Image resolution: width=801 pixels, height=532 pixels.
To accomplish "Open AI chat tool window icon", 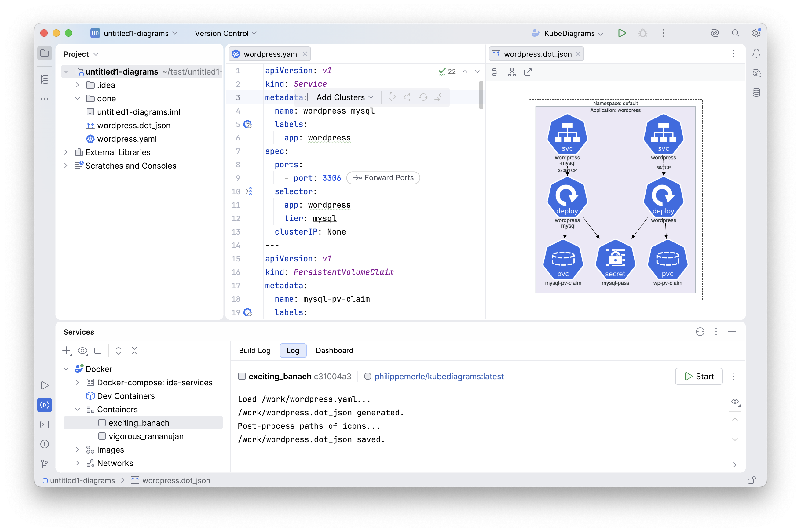I will point(756,73).
